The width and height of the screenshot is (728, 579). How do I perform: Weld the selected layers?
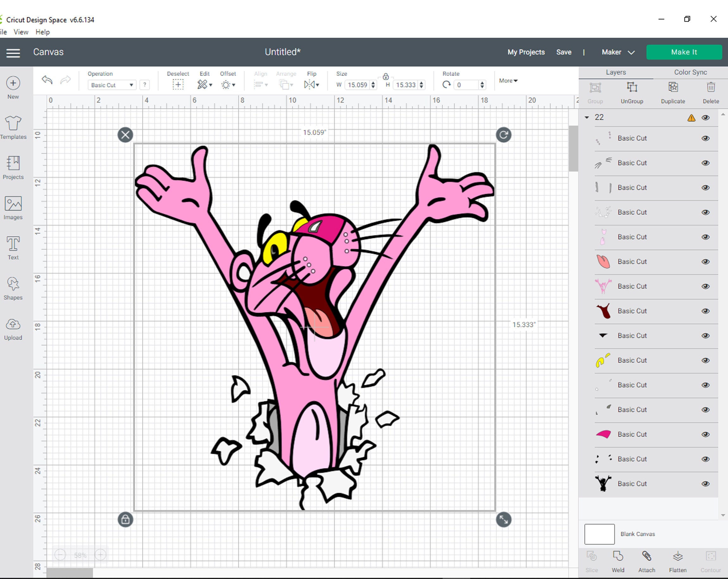618,562
